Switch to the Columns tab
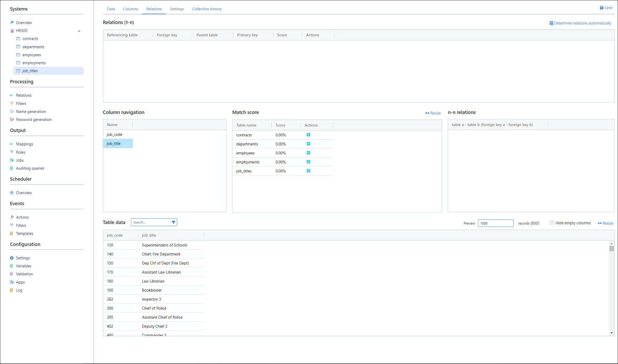The height and width of the screenshot is (364, 618). [130, 9]
